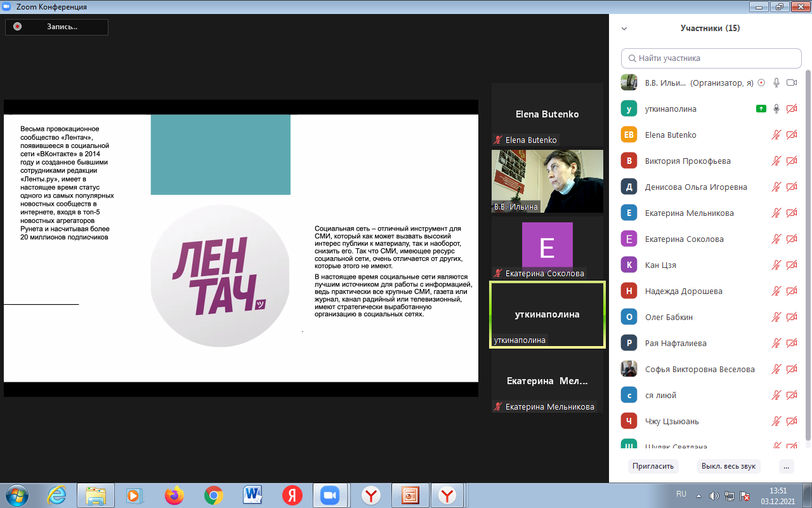812x508 pixels.
Task: Unmute Elena Butenko's microphone in list
Action: pyautogui.click(x=776, y=135)
